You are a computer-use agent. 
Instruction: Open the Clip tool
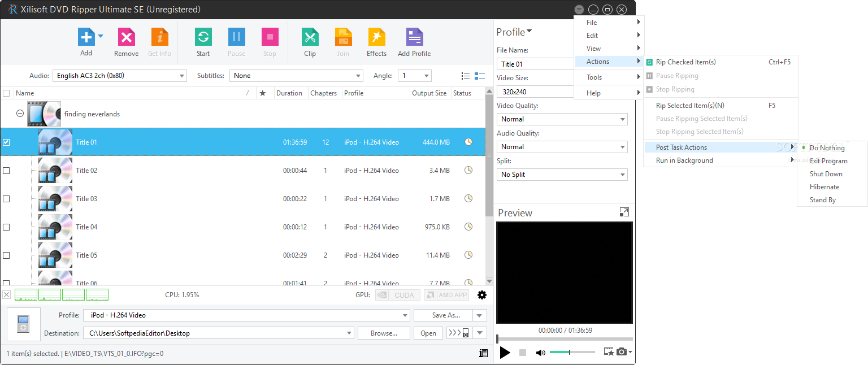pyautogui.click(x=310, y=37)
